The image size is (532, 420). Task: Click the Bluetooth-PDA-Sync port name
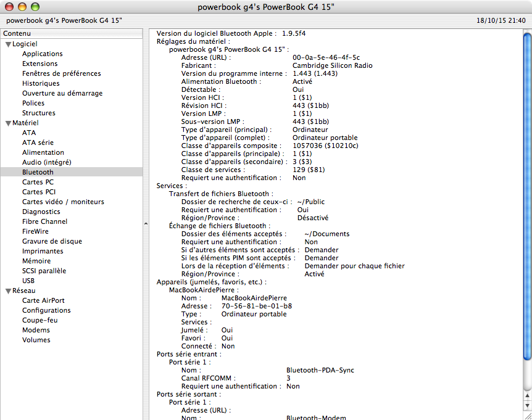(x=320, y=370)
